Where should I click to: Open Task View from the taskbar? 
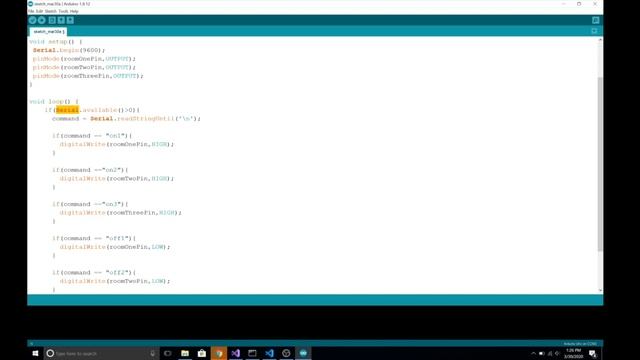pos(168,353)
